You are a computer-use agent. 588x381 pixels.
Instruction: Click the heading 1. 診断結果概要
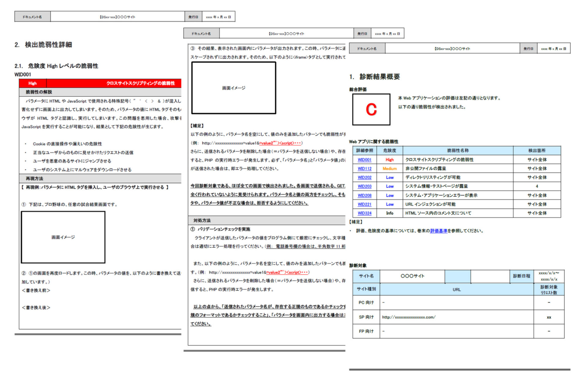(x=375, y=77)
